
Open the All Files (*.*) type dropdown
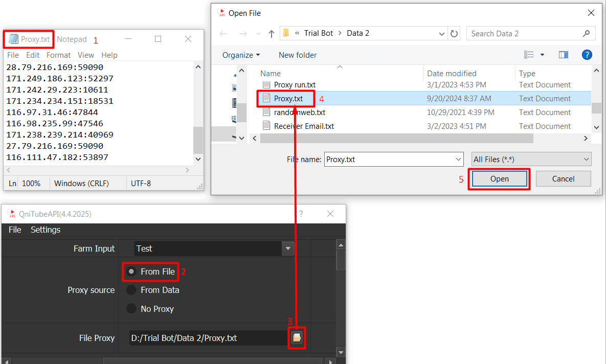531,159
